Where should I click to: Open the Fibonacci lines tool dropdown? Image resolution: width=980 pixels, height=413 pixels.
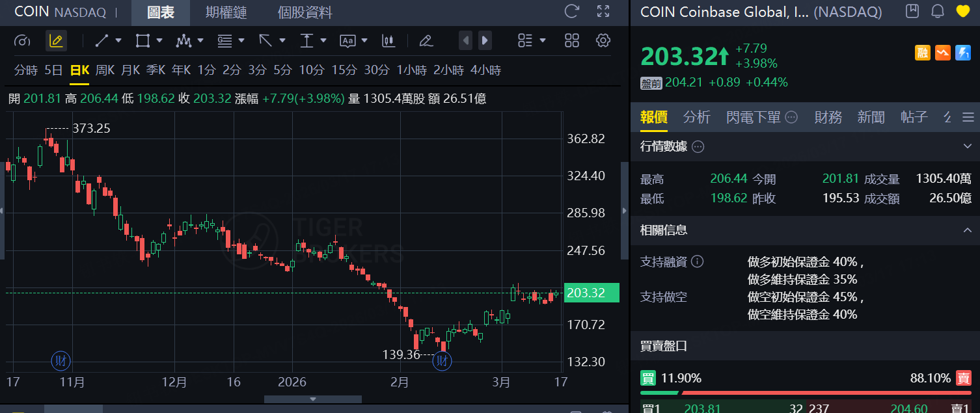(241, 40)
